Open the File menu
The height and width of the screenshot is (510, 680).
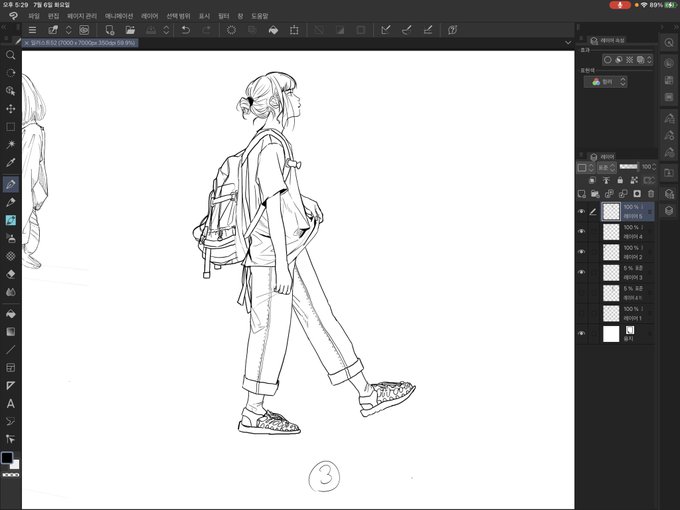click(33, 16)
